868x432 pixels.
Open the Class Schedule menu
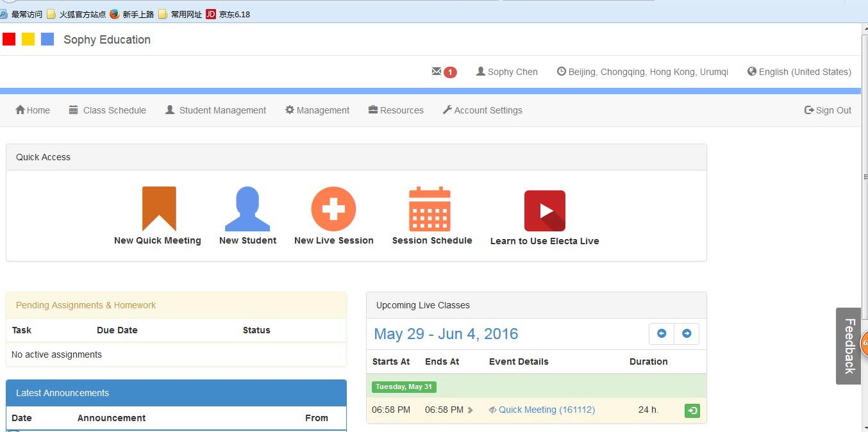tap(108, 110)
